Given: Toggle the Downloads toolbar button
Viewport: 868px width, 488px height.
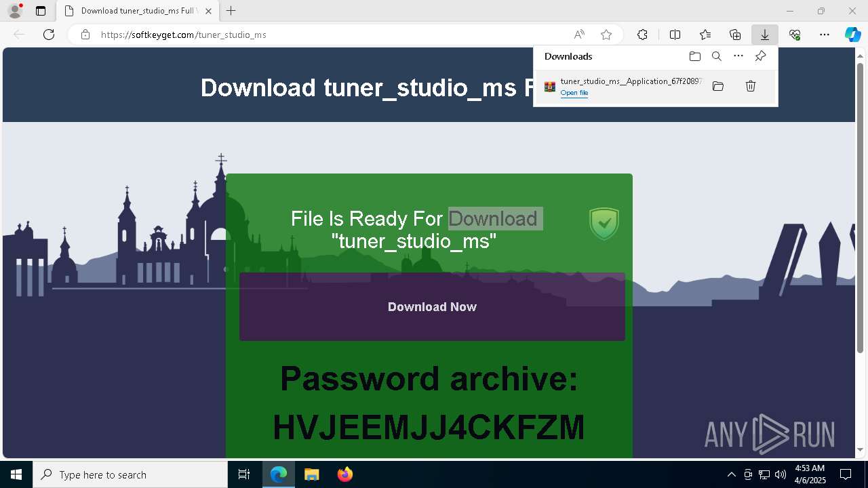Looking at the screenshot, I should [764, 35].
